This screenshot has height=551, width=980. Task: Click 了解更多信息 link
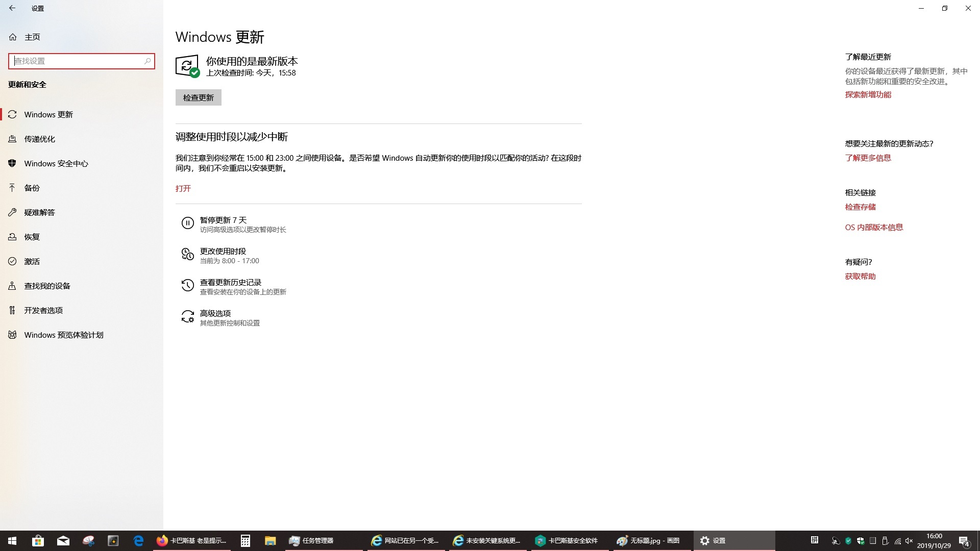[x=868, y=158]
